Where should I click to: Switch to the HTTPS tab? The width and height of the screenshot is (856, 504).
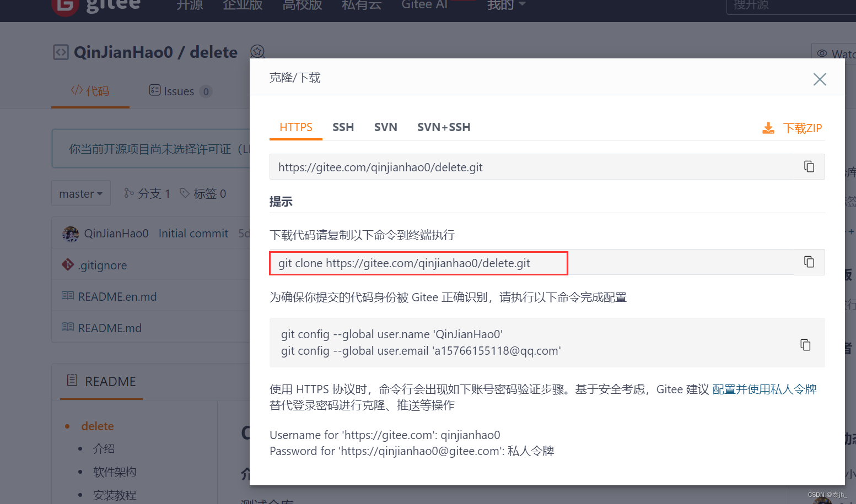point(296,127)
